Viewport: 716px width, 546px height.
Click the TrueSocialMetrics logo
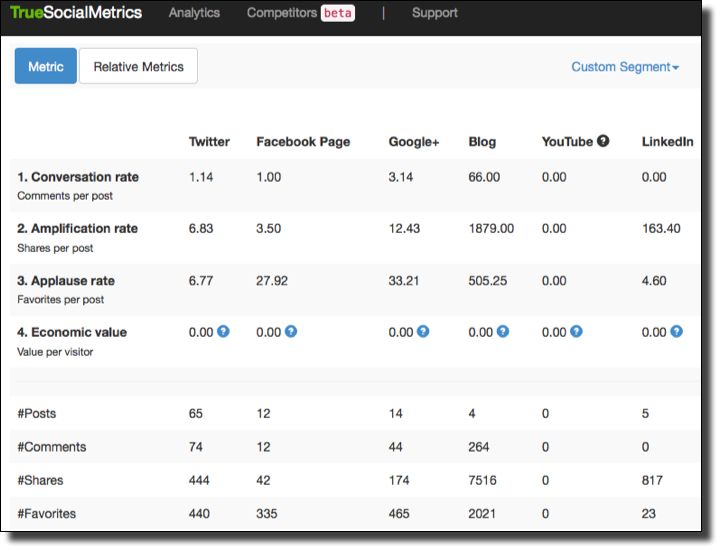[x=76, y=13]
